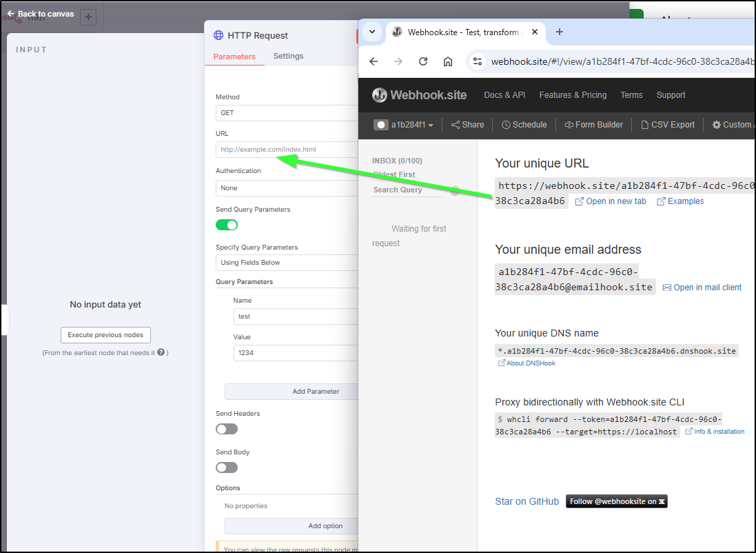Image resolution: width=756 pixels, height=553 pixels.
Task: Click the Webhook.site logo
Action: tap(420, 95)
